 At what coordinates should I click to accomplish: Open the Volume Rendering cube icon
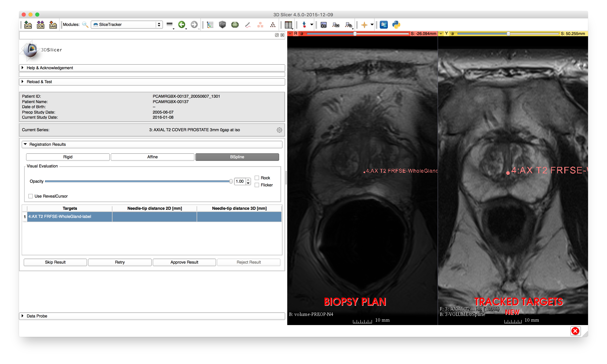pos(222,25)
